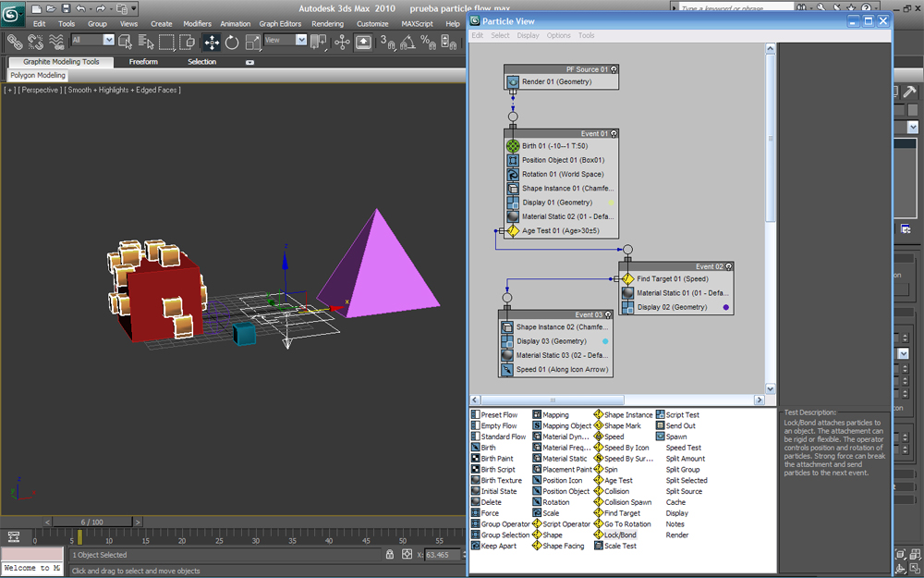Click the X coordinate field 63.465
924x578 pixels.
click(442, 554)
